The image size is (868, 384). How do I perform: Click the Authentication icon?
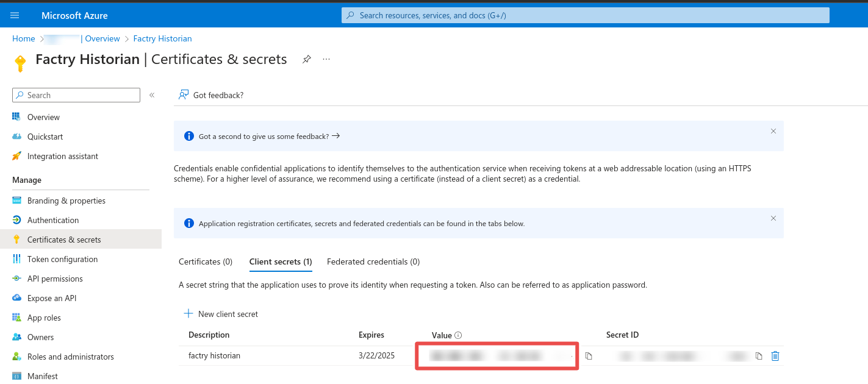pyautogui.click(x=16, y=220)
